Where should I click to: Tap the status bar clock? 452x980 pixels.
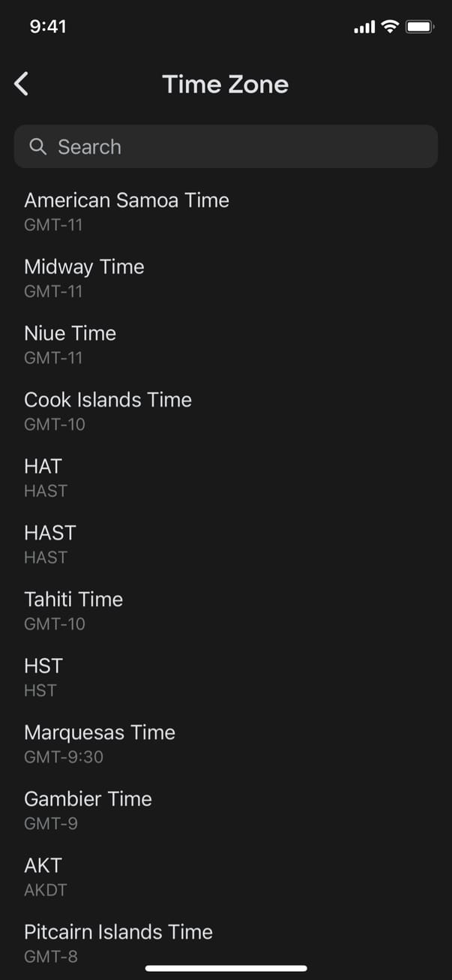48,27
